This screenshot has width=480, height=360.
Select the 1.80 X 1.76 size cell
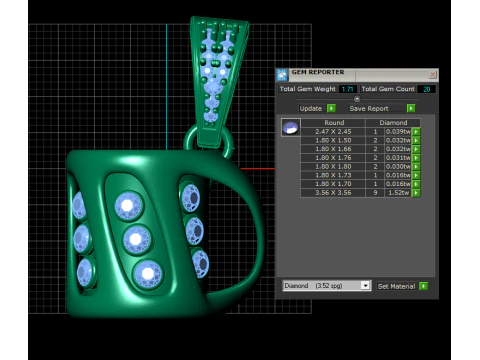coord(333,158)
